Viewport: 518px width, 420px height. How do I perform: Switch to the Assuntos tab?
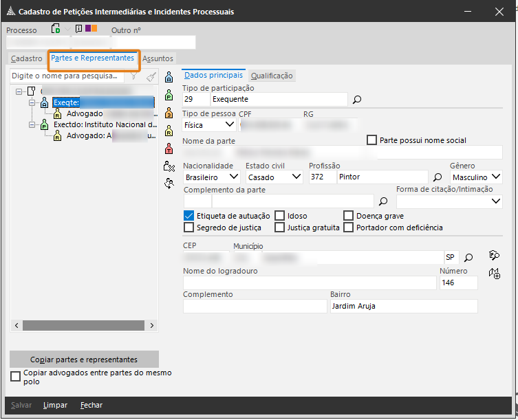[x=158, y=58]
